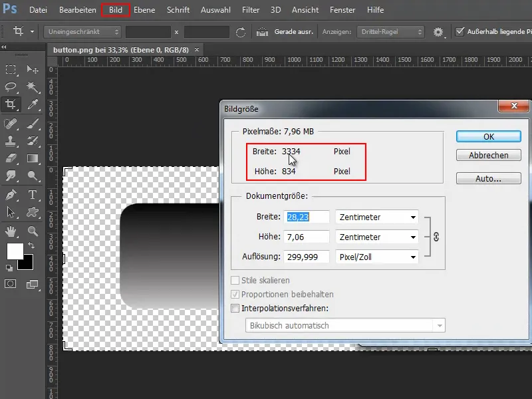Screen dimensions: 532x399
Task: Select the History Brush tool
Action: (x=33, y=141)
